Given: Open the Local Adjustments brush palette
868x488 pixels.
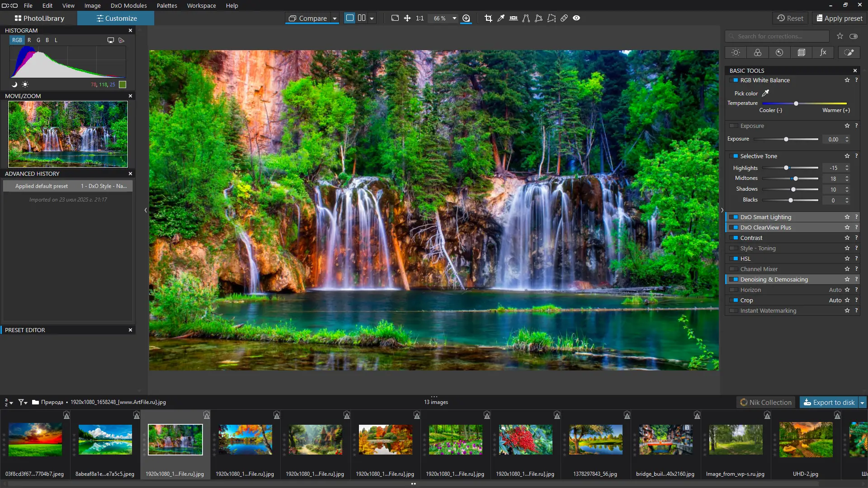Looking at the screenshot, I should (x=849, y=52).
